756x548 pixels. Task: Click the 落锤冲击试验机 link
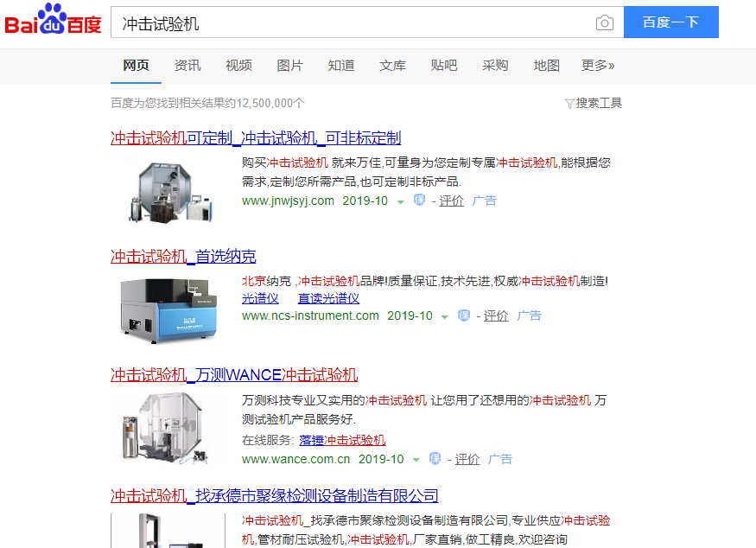pos(342,440)
